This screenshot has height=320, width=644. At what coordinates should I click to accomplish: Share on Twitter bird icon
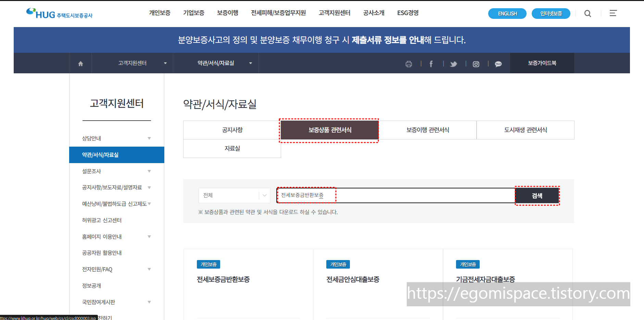click(x=453, y=64)
